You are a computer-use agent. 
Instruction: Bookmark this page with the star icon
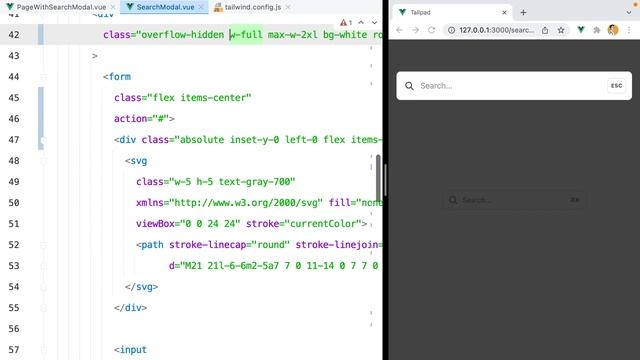[561, 30]
